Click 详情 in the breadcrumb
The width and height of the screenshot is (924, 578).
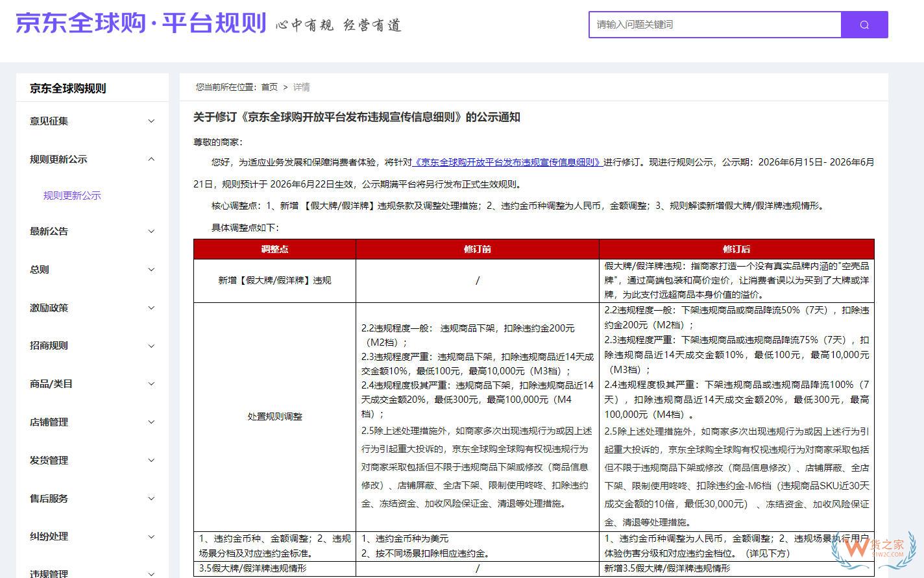302,87
